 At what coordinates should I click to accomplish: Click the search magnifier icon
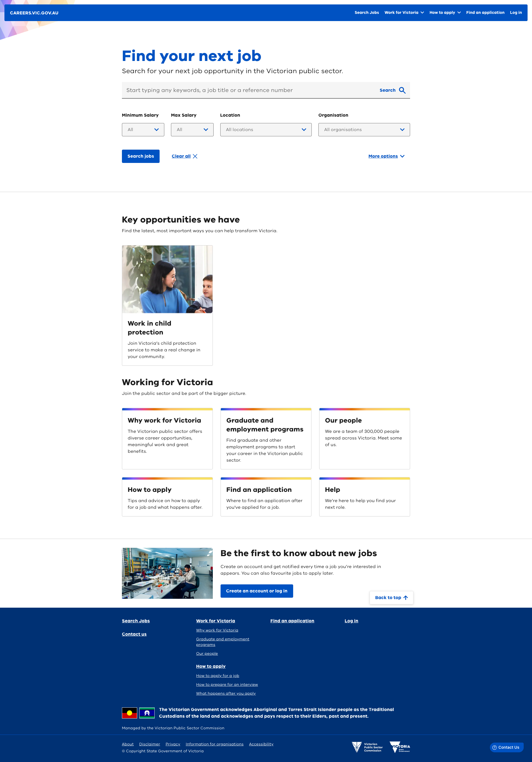coord(403,90)
